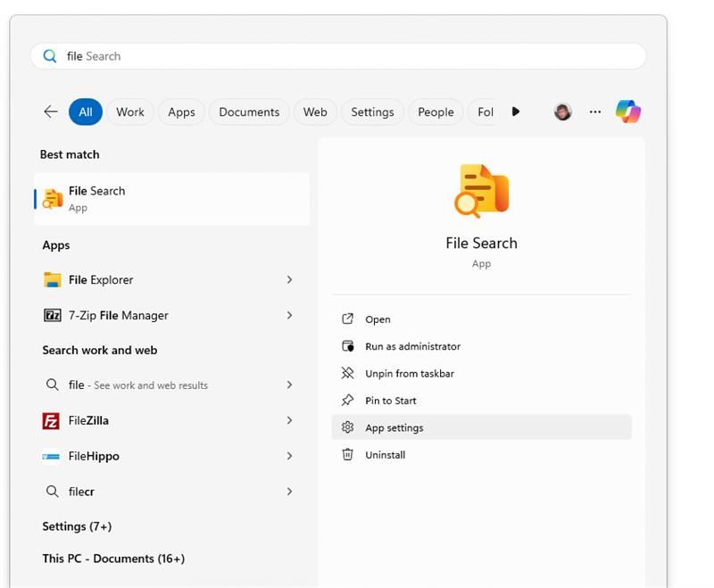
Task: Expand the File Explorer chevron
Action: click(289, 279)
